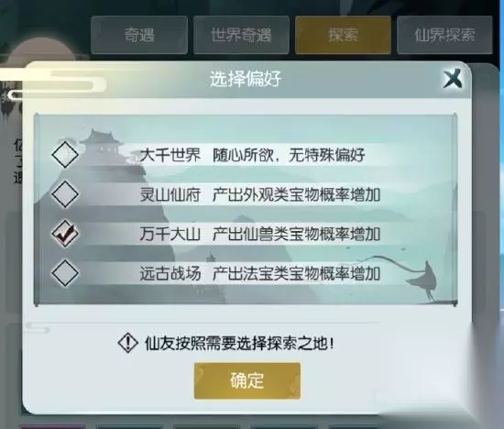Click the 大千世界 option label

click(x=170, y=155)
